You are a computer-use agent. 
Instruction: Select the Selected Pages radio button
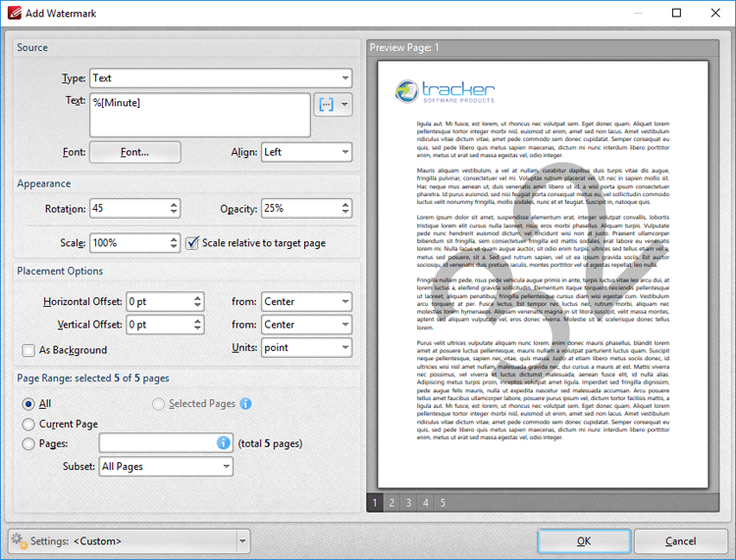(x=158, y=404)
